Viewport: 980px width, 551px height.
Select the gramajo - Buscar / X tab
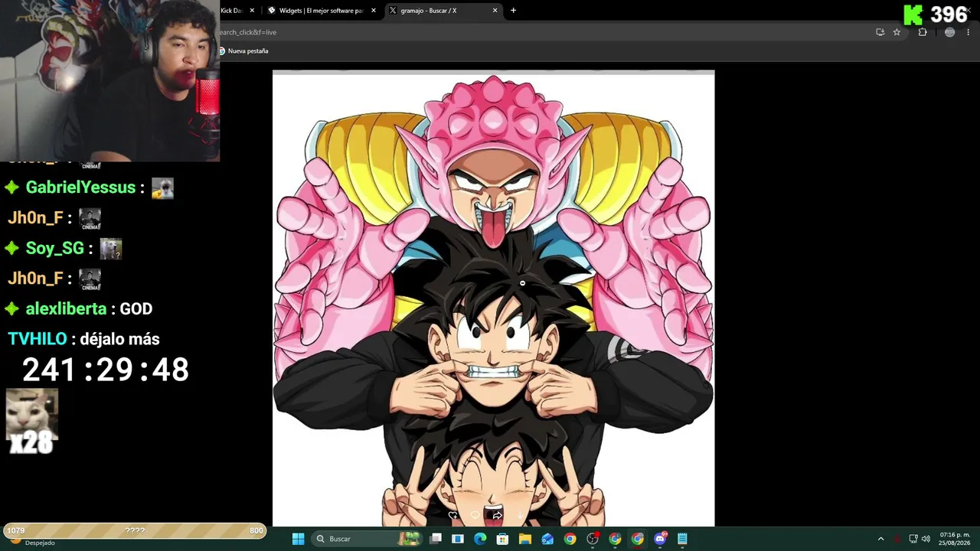click(x=443, y=11)
